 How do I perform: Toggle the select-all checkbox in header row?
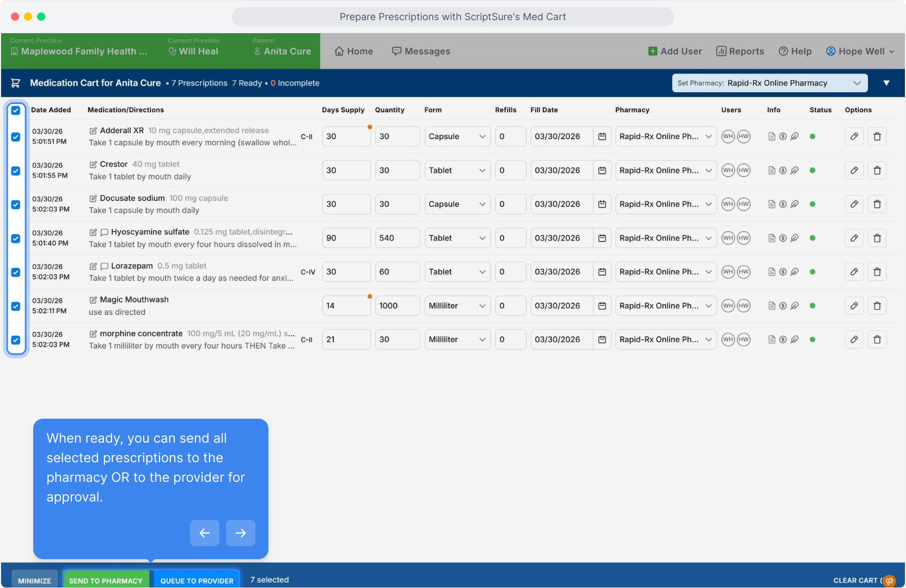(16, 111)
